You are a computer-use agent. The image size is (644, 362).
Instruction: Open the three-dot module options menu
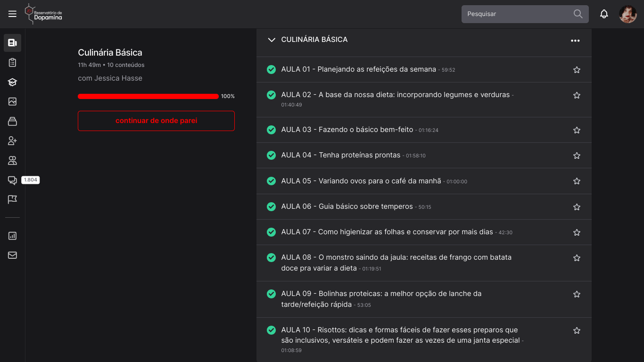coord(575,41)
